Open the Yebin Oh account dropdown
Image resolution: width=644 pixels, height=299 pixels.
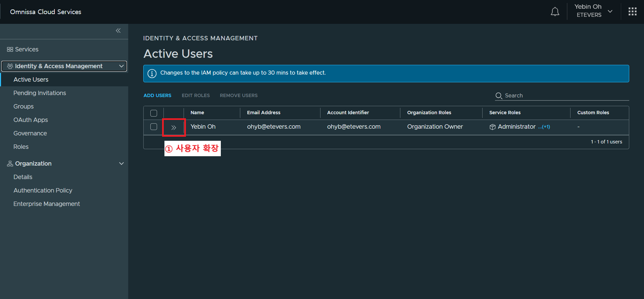(x=610, y=11)
